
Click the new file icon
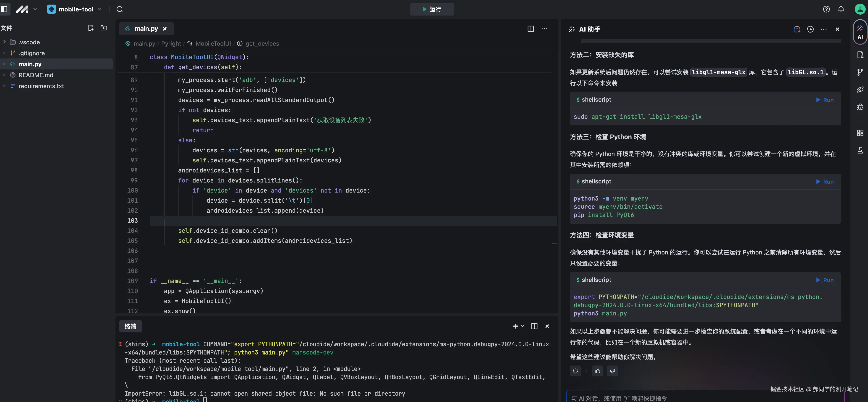[90, 28]
